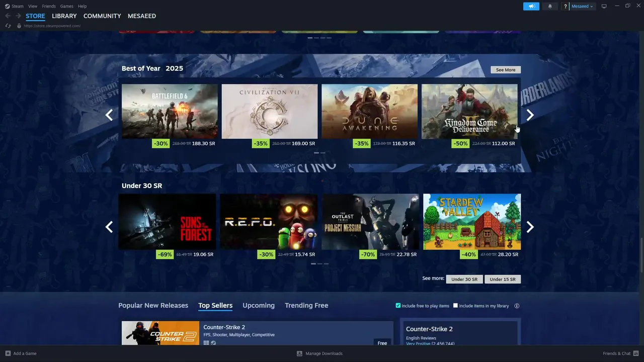
Task: Click Stardew Valley price 28.20 SR
Action: tap(508, 254)
